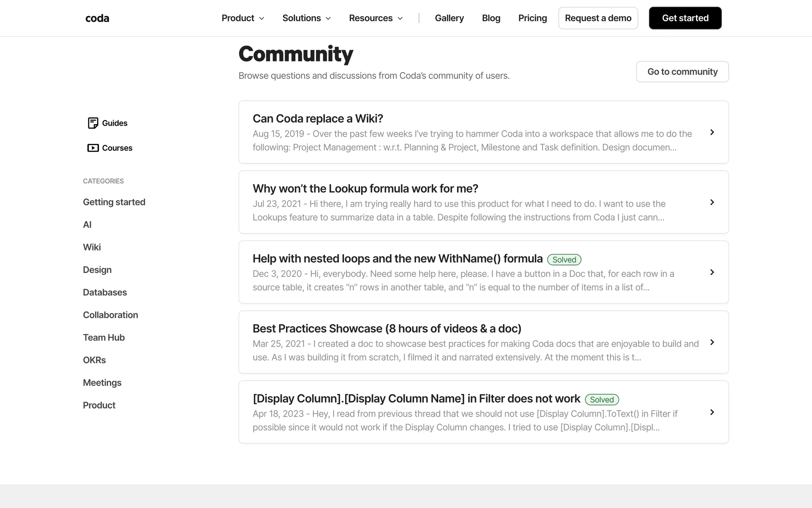Expand the Product dropdown menu
This screenshot has width=812, height=508.
pyautogui.click(x=243, y=18)
